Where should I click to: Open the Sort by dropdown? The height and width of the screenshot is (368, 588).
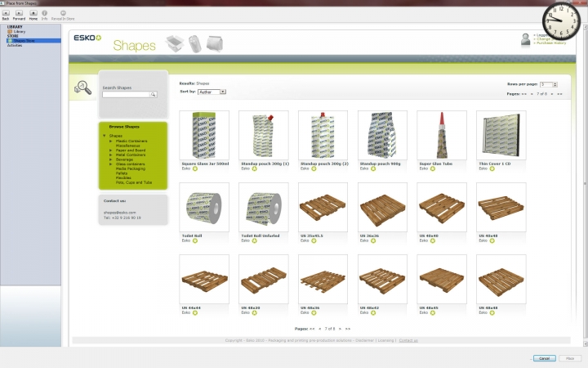[211, 92]
